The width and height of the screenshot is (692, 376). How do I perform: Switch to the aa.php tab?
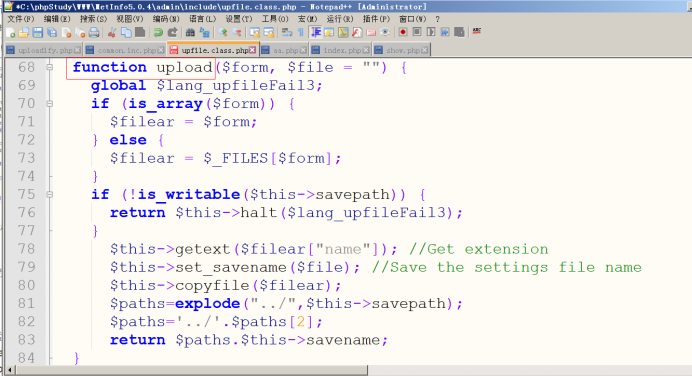pos(284,50)
